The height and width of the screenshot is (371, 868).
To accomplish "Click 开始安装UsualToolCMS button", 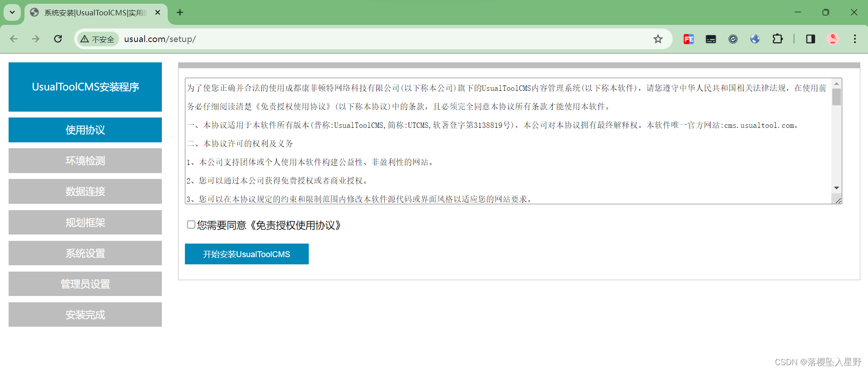I will pyautogui.click(x=247, y=254).
